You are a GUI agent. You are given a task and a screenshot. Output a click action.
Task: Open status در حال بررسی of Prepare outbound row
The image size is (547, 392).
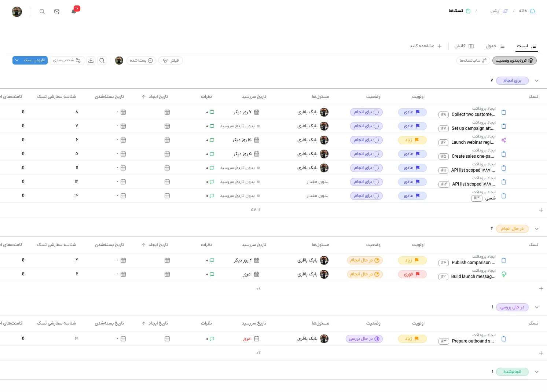coord(364,339)
